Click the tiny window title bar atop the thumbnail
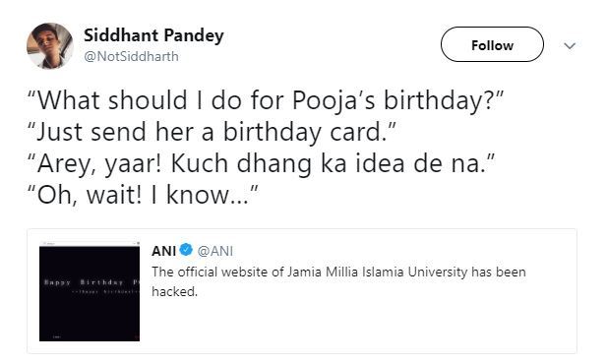 click(x=90, y=243)
